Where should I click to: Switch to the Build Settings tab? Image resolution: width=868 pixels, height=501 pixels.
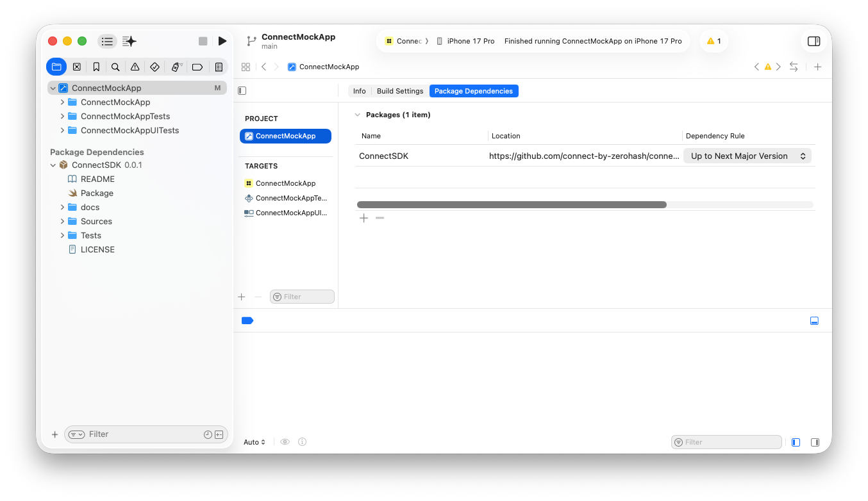coord(400,91)
